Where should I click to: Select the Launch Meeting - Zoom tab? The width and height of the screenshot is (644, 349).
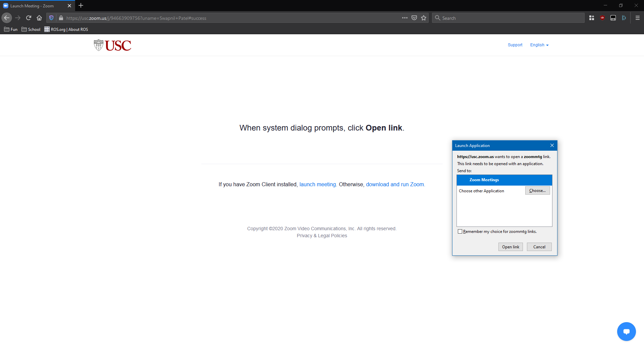point(37,6)
